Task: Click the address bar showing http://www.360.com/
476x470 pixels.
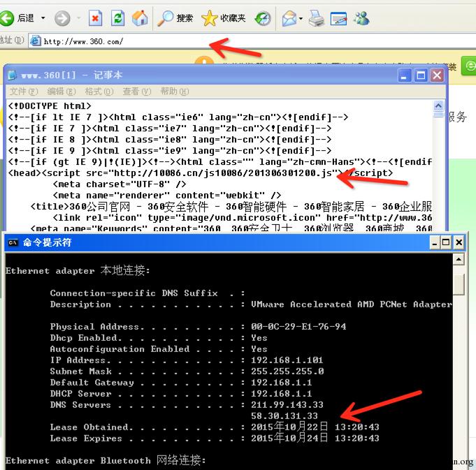Action: click(252, 41)
